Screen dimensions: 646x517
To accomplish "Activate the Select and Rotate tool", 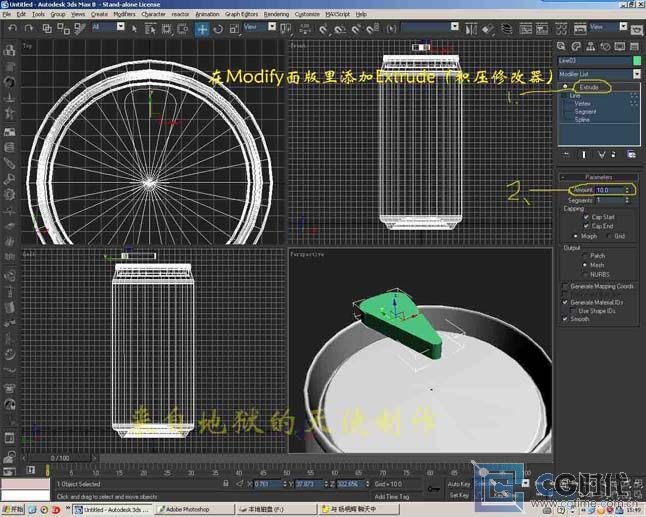I will 218,29.
